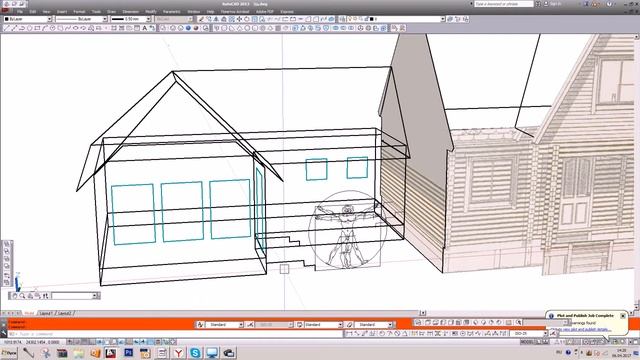Select the Circle draw tool
Screen dimensions: 640x360
click(53, 28)
